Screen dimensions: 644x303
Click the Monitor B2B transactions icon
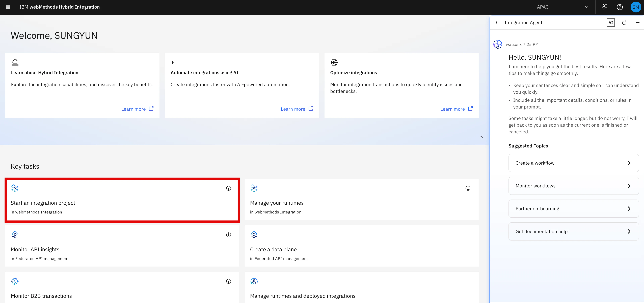coord(15,282)
